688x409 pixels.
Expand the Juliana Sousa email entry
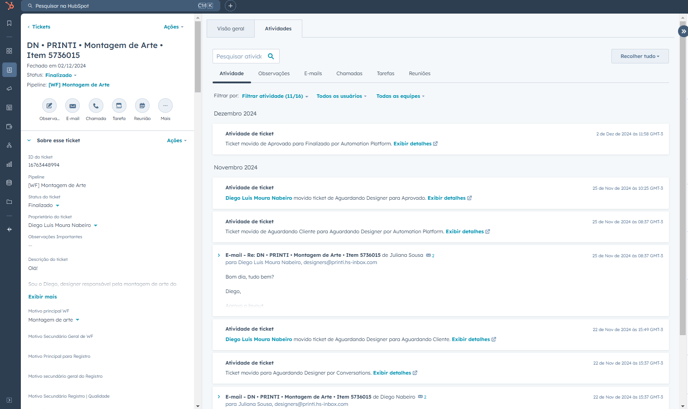pyautogui.click(x=219, y=255)
